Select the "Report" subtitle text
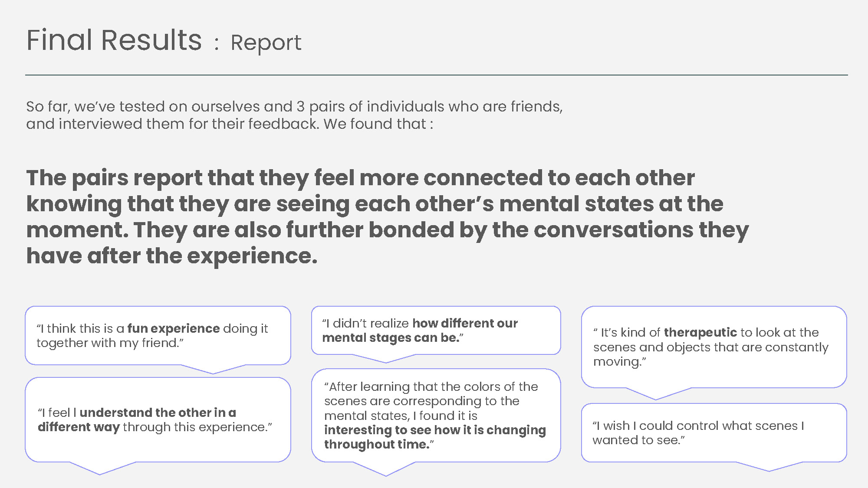Viewport: 868px width, 488px height. pos(266,43)
